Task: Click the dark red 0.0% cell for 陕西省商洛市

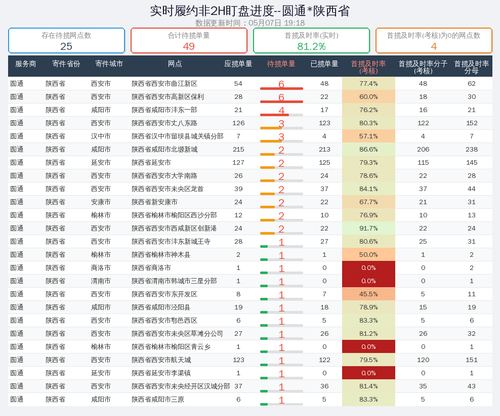Action: 368,268
